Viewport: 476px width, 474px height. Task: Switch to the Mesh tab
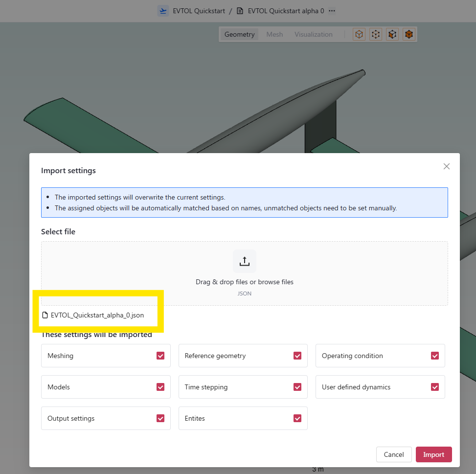point(274,34)
